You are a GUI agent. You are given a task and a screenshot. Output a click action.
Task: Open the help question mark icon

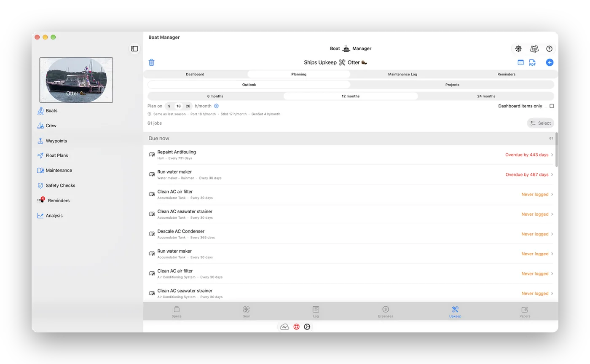(549, 49)
